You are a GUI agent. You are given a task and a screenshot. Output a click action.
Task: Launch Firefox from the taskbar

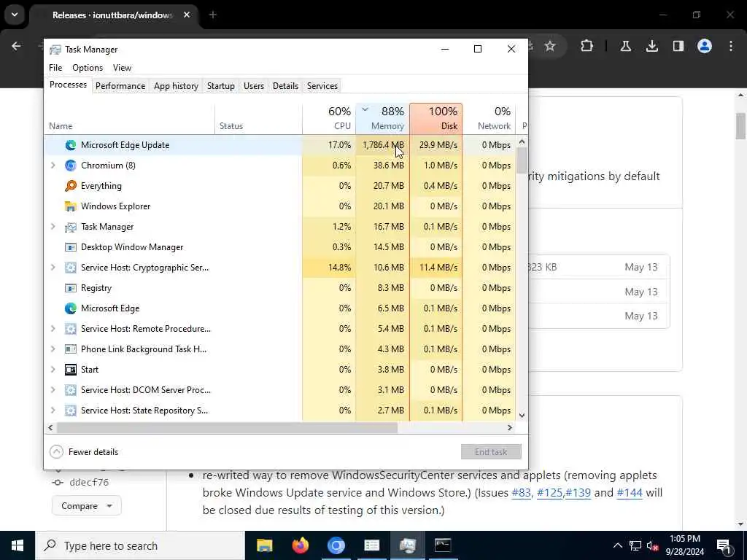point(300,545)
